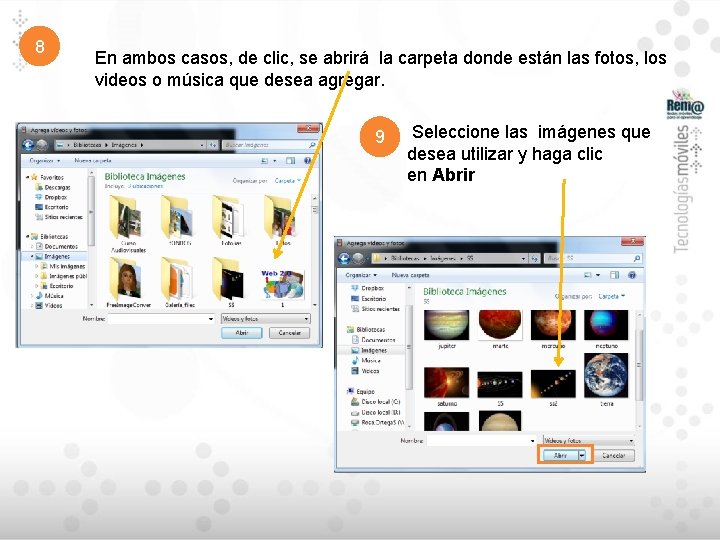Open Galería_flies folder in folders dialog
The image size is (720, 540).
point(180,282)
